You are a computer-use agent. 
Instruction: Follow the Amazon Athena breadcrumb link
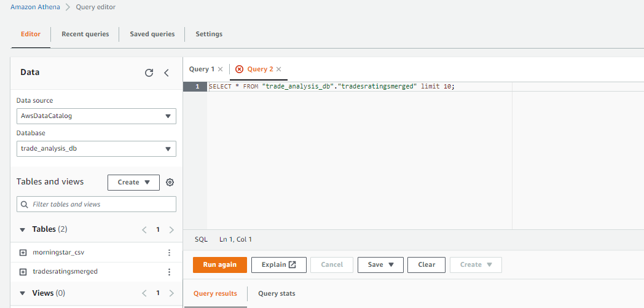click(35, 7)
